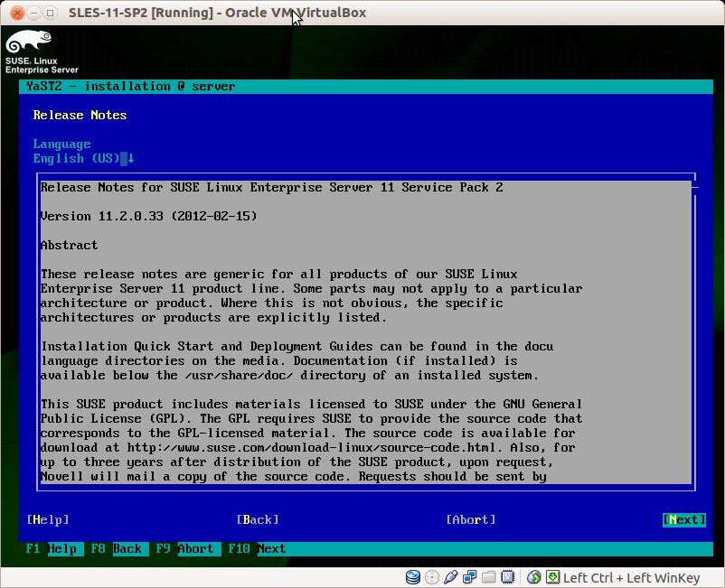Click the 'Release Notes' heading
This screenshot has width=725, height=588.
pyautogui.click(x=80, y=115)
